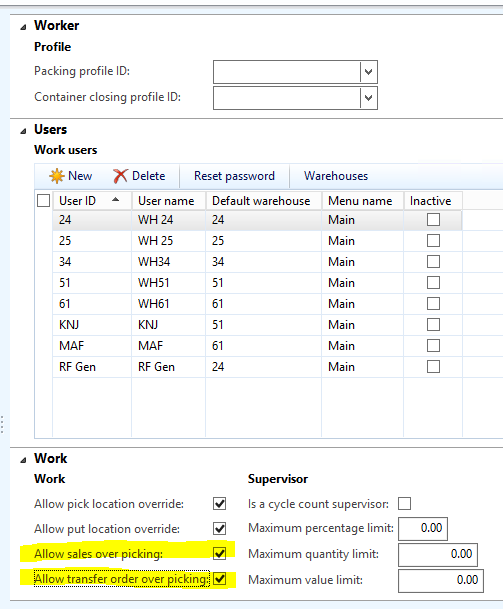503x609 pixels.
Task: Uncheck Allow sales over picking
Action: tap(219, 553)
